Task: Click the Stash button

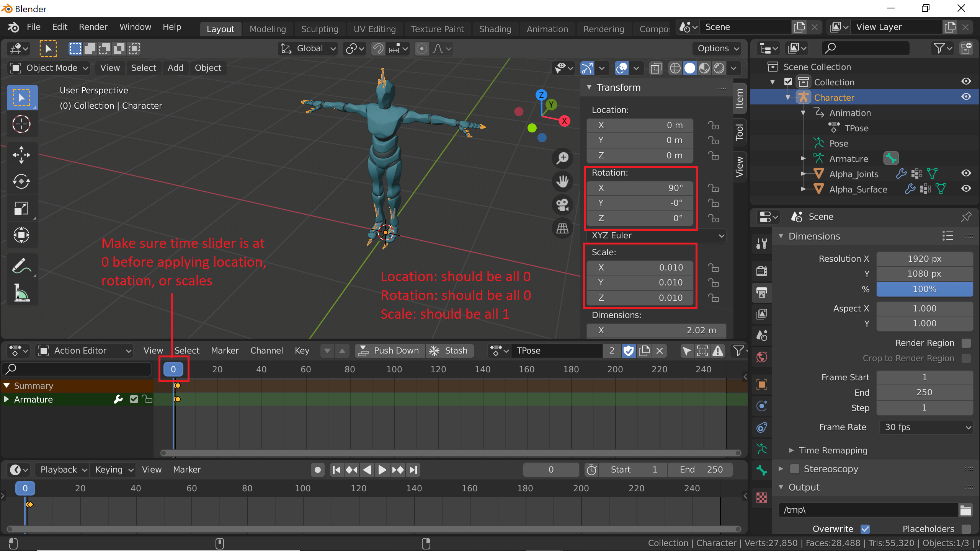Action: [449, 351]
